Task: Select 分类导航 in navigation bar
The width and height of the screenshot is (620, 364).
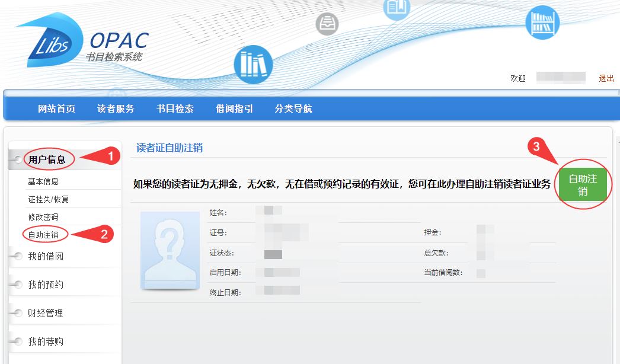Action: [x=293, y=108]
